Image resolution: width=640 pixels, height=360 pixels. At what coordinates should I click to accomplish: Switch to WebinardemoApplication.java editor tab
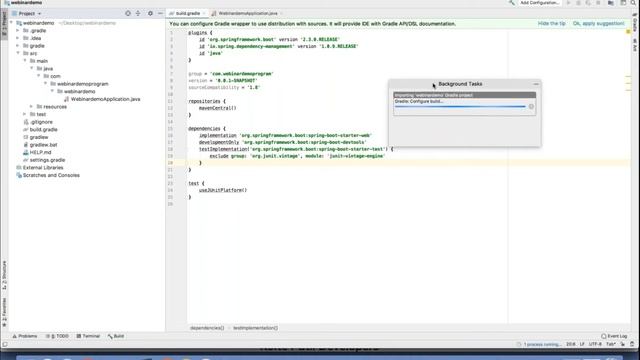click(247, 13)
